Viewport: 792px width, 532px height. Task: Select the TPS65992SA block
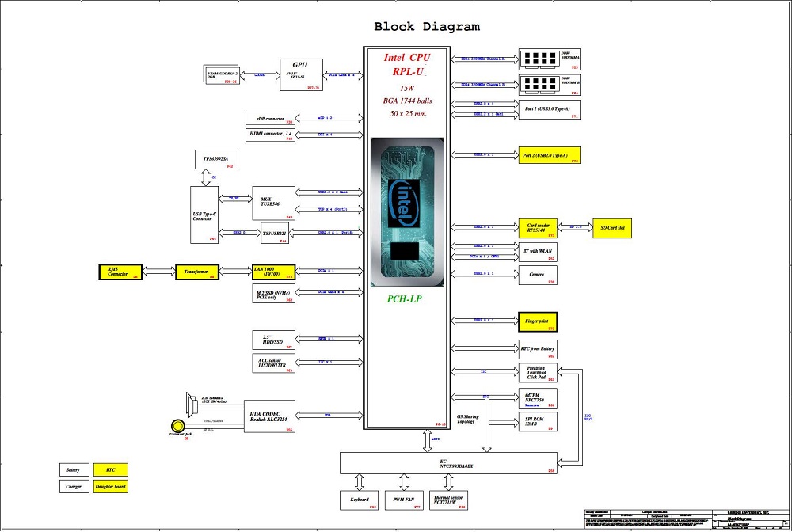pyautogui.click(x=216, y=159)
